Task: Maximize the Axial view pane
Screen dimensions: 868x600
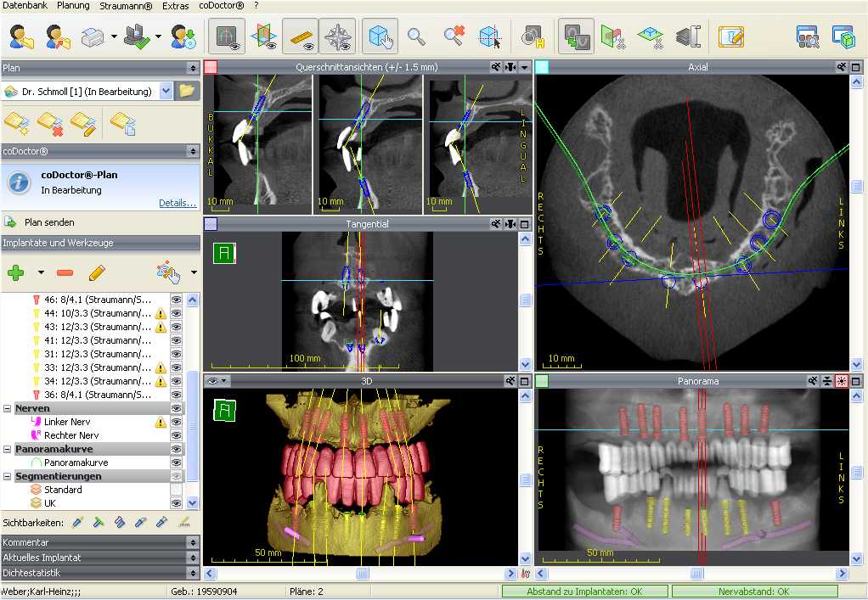Action: [856, 67]
